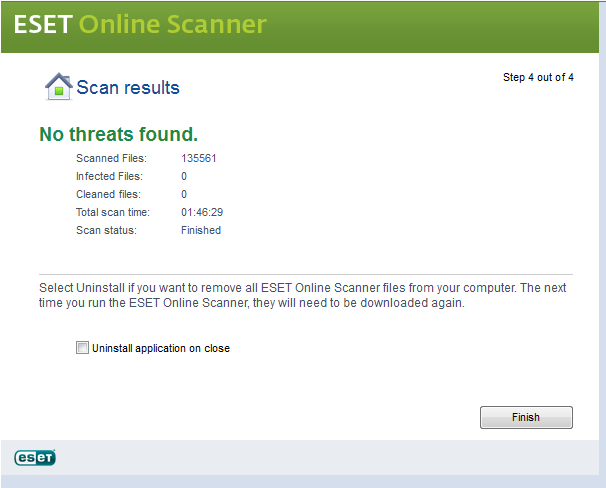Screen dimensions: 606x488
Task: Enable Uninstall application on close checkbox
Action: [82, 348]
